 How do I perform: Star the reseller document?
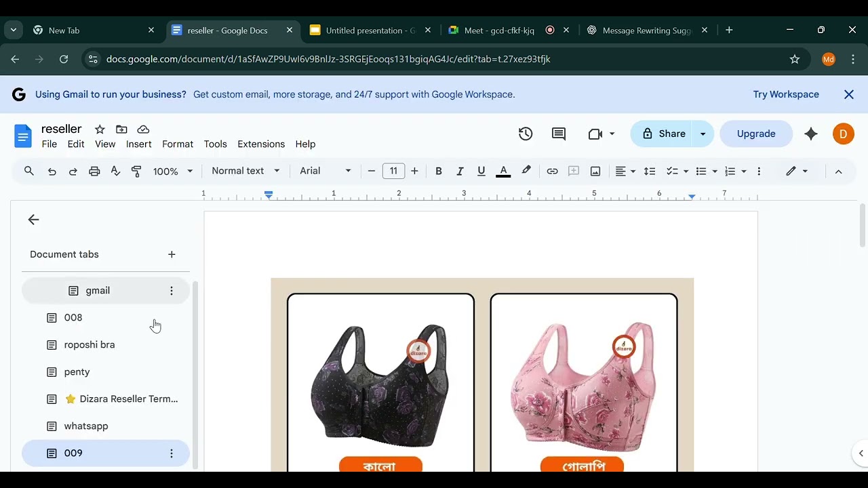[100, 129]
